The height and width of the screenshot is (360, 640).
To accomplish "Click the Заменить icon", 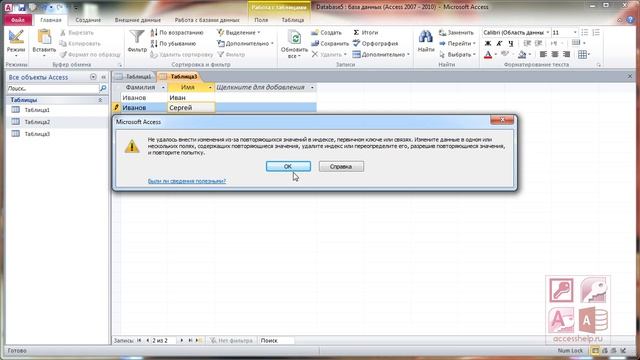I will click(x=442, y=32).
